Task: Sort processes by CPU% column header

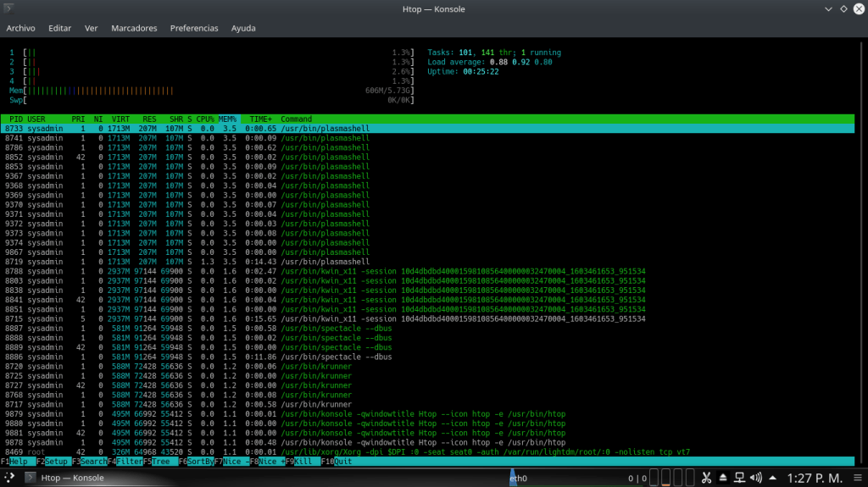Action: (x=206, y=119)
